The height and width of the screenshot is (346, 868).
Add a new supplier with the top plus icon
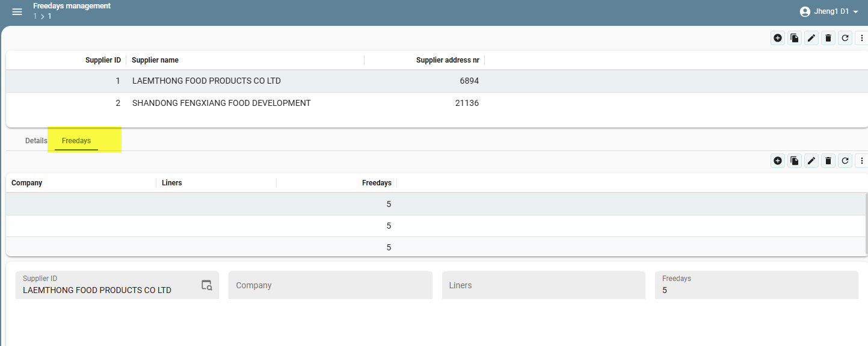coord(778,38)
